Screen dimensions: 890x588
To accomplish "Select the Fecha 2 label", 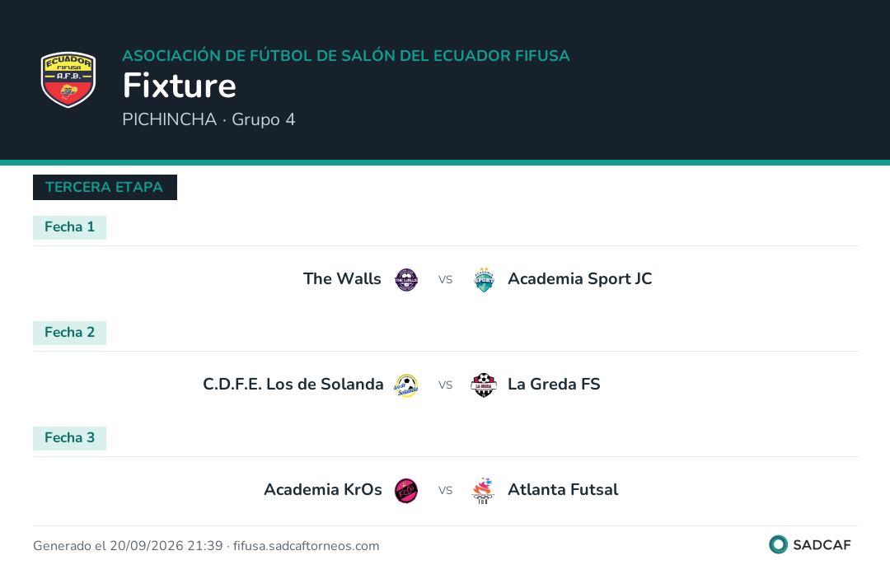I will tap(69, 333).
